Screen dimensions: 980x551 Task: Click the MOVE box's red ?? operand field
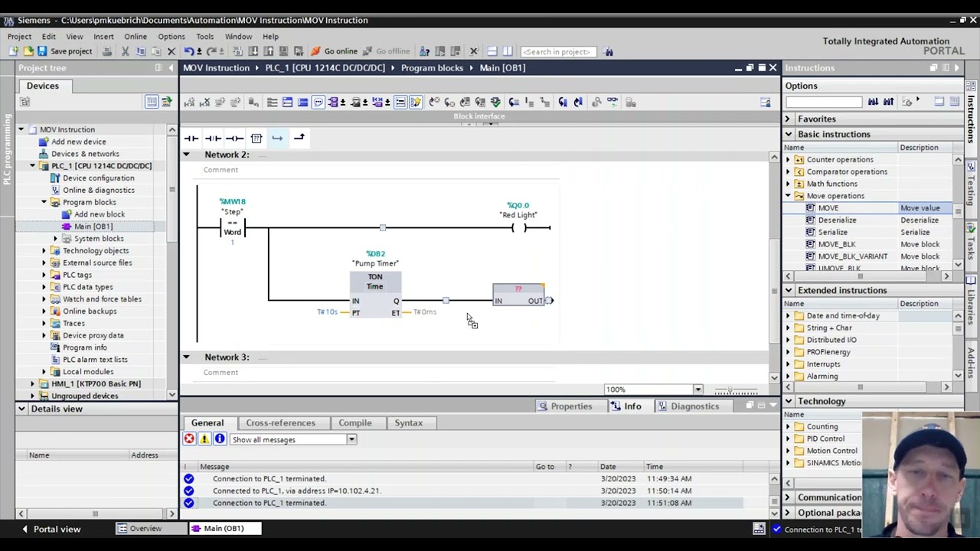point(518,289)
